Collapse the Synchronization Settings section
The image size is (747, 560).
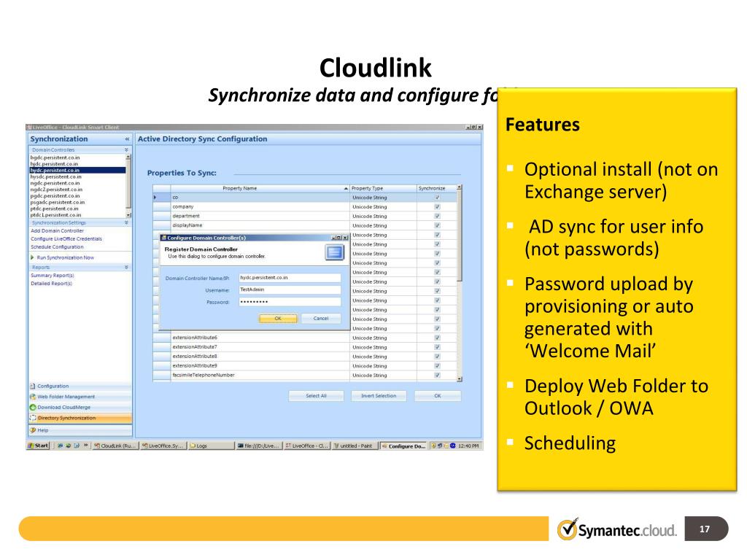pos(127,223)
